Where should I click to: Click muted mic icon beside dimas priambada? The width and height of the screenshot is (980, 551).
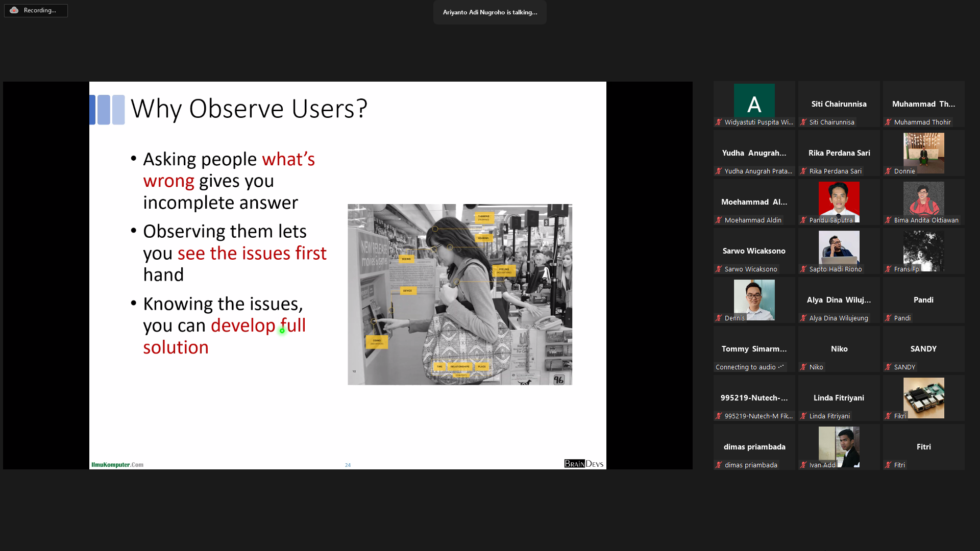719,465
